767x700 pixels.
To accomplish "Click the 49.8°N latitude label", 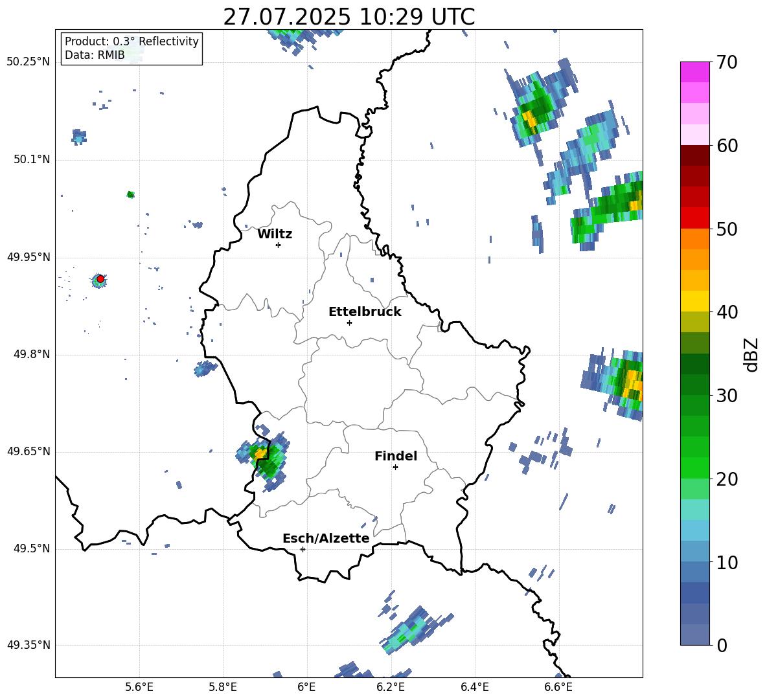I will (x=32, y=354).
